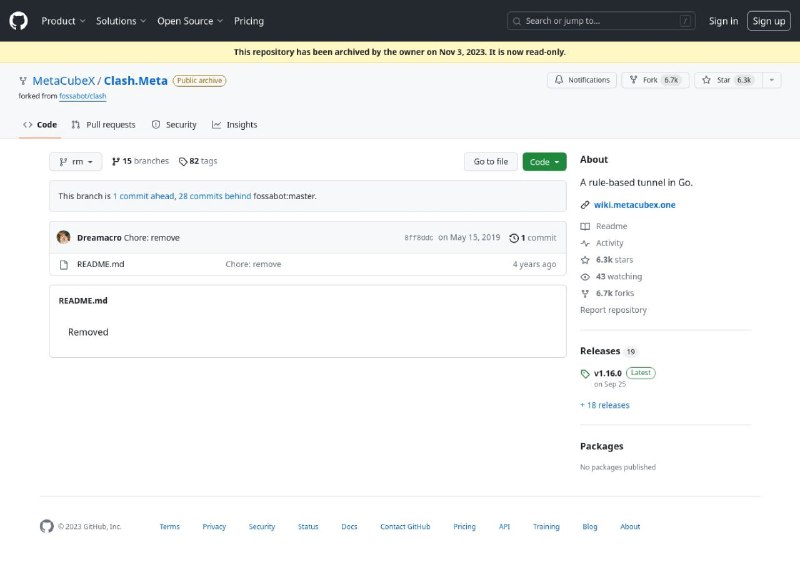Viewport: 800px width, 562px height.
Task: Open the Status footer link
Action: pos(308,526)
